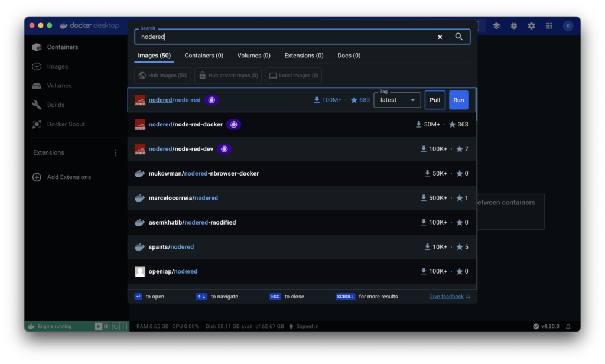The height and width of the screenshot is (364, 605).
Task: Clear the search text with the X icon
Action: pos(440,37)
